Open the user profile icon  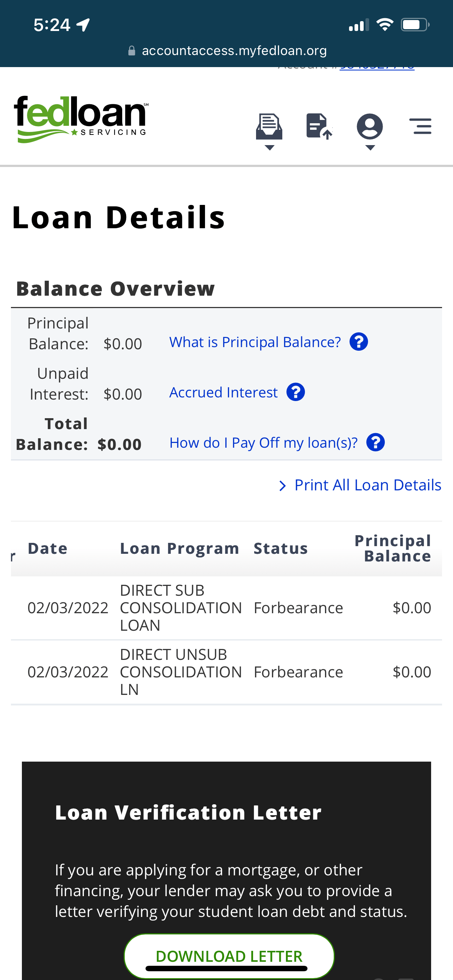369,126
